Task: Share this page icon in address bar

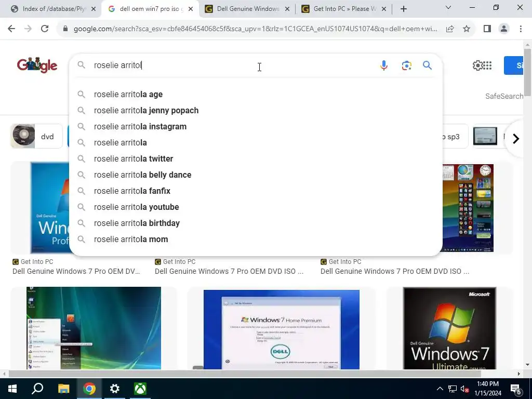Action: click(450, 29)
